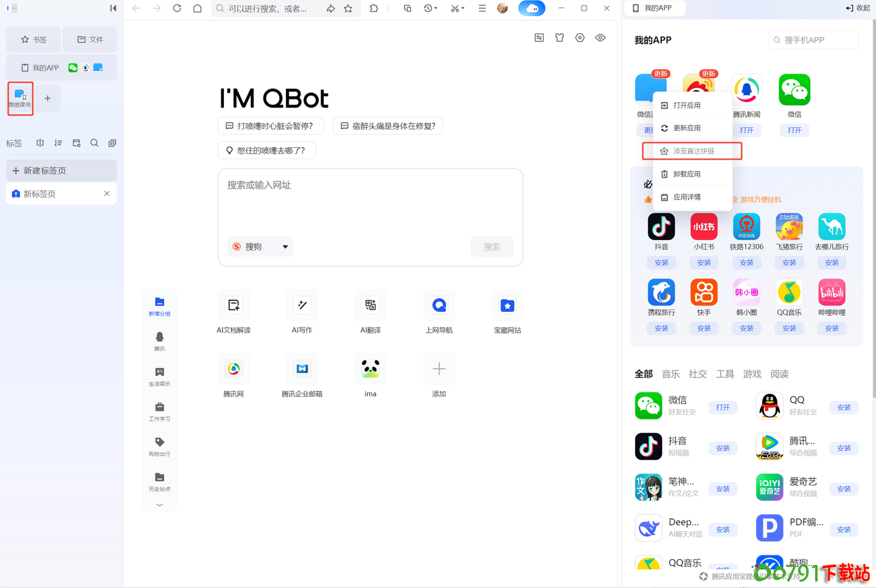Launch the AI写作 tool
Image resolution: width=876 pixels, height=588 pixels.
pos(302,312)
